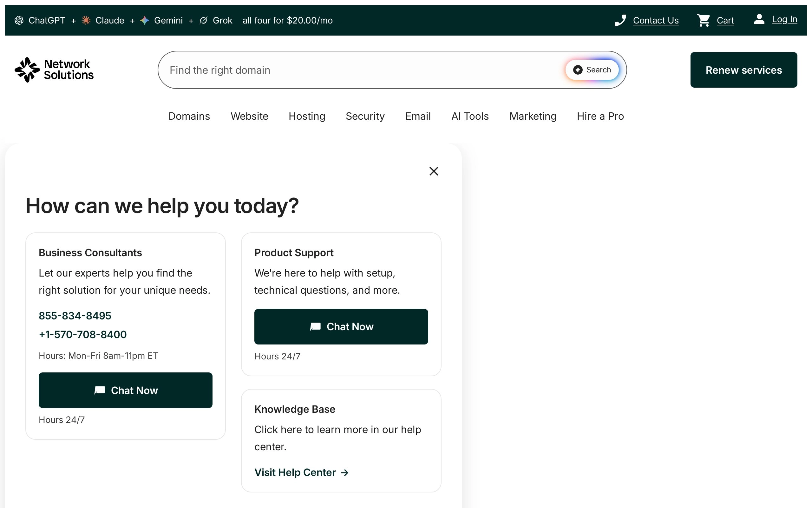This screenshot has height=508, width=812.
Task: Open the Hire a Pro menu
Action: [x=600, y=116]
